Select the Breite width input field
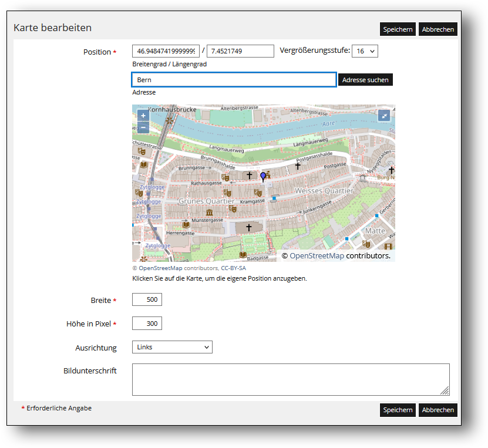 tap(147, 300)
